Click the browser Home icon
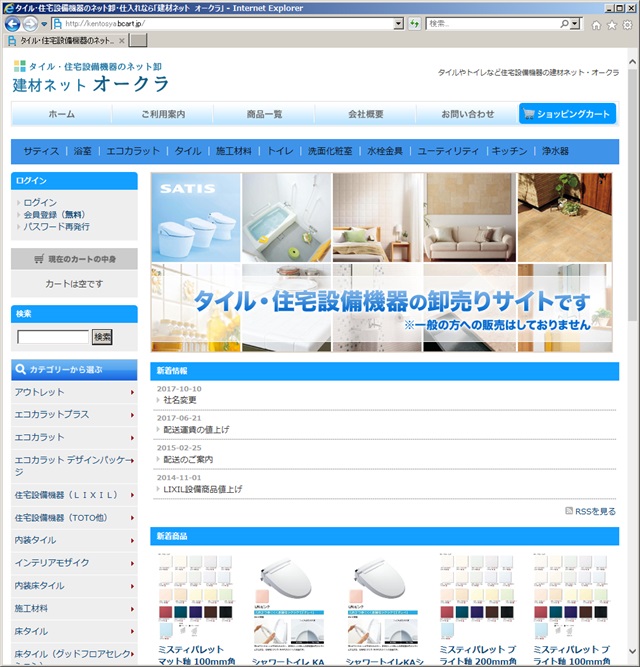Screen dimensions: 640x667 596,25
